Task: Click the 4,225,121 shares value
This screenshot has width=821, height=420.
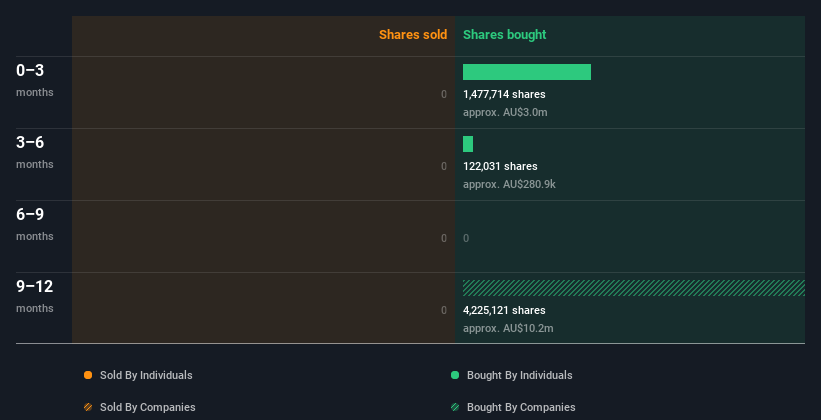Action: 504,310
